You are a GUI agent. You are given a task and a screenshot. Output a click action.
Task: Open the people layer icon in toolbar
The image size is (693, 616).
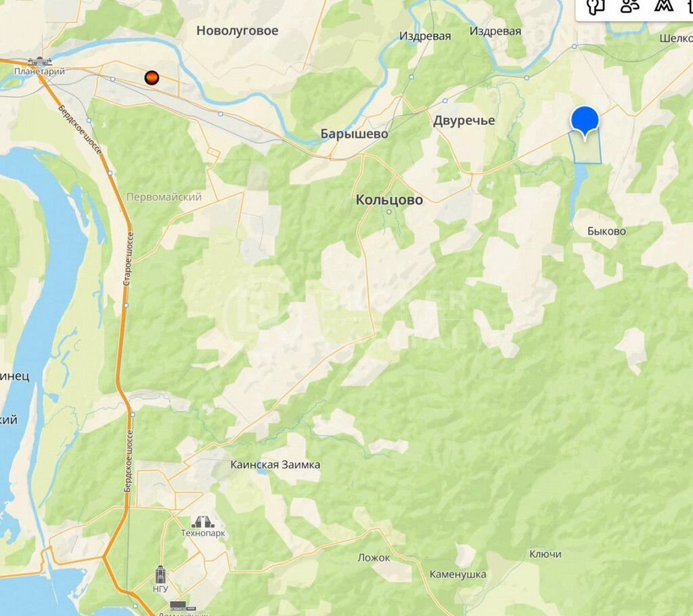pyautogui.click(x=630, y=5)
